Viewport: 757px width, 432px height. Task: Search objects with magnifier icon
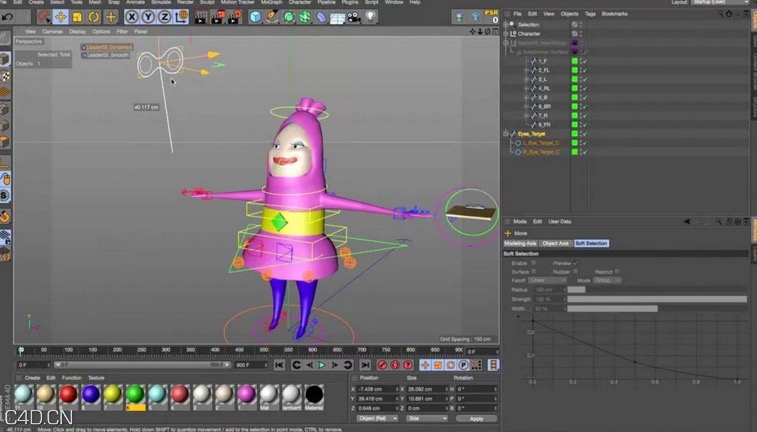(720, 14)
